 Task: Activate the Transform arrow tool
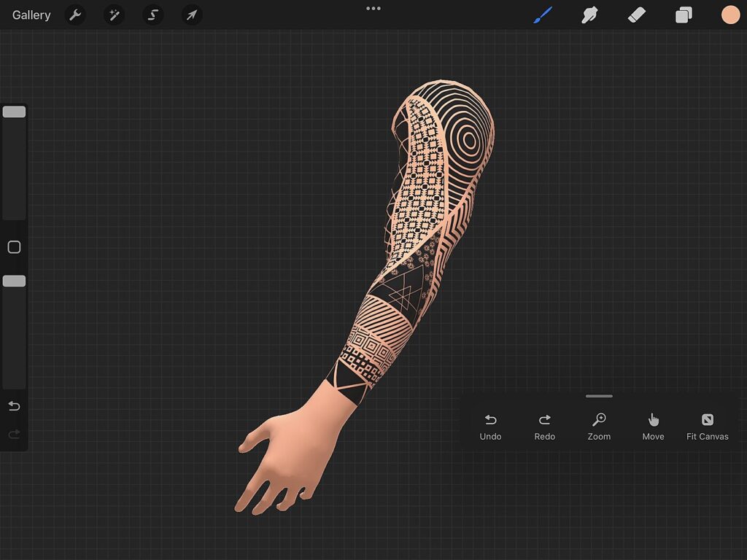191,15
